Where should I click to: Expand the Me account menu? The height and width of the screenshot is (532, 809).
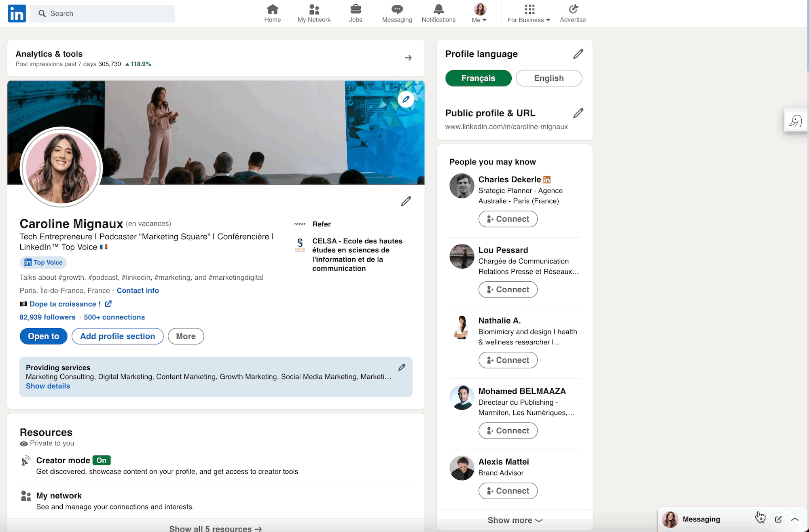click(480, 13)
